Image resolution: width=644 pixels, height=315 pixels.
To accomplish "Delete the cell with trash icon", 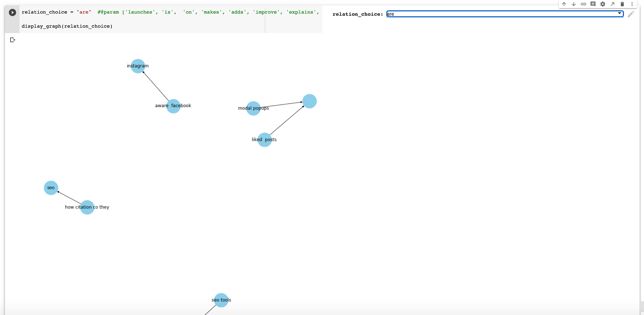I will 622,4.
